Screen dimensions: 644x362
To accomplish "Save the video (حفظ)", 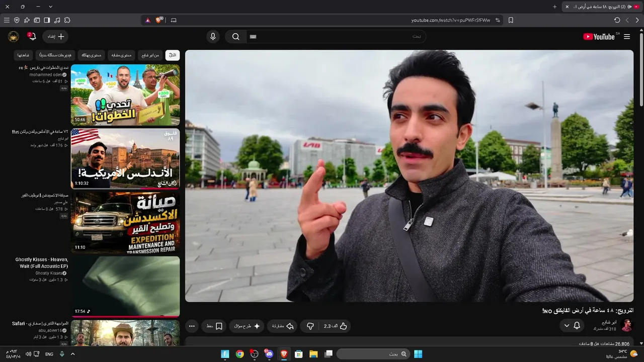I will point(214,326).
